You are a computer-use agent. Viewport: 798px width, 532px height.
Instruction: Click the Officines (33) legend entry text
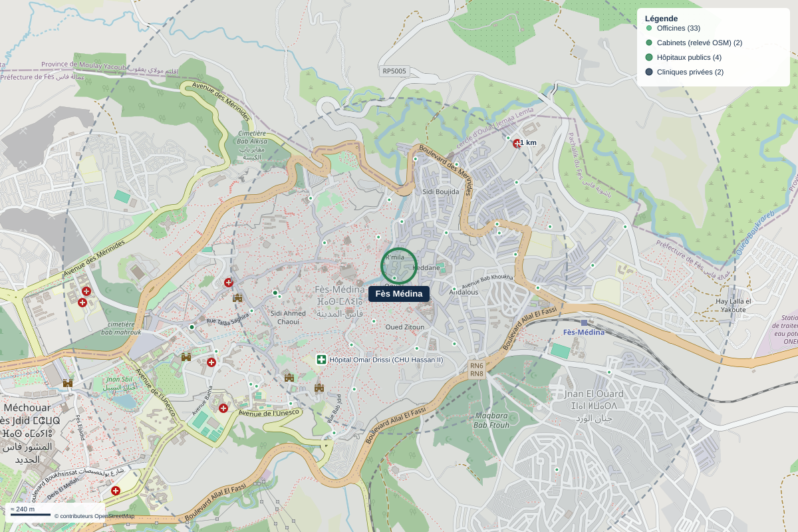678,28
